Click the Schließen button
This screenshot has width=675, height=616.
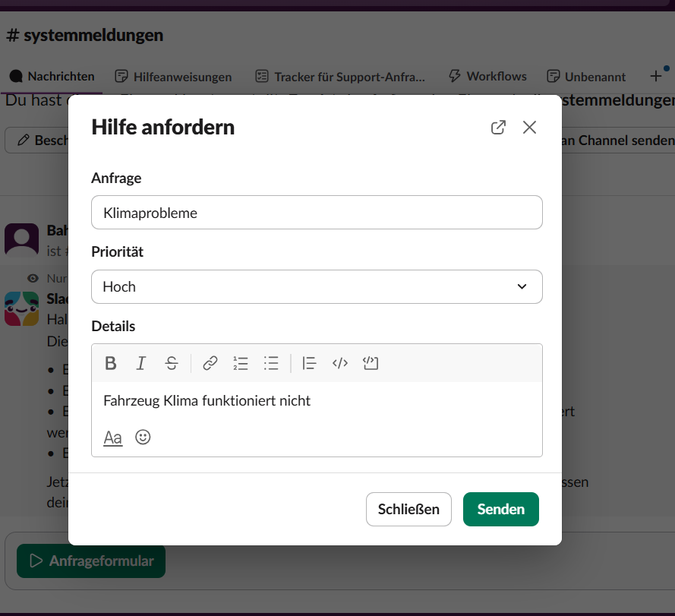408,509
